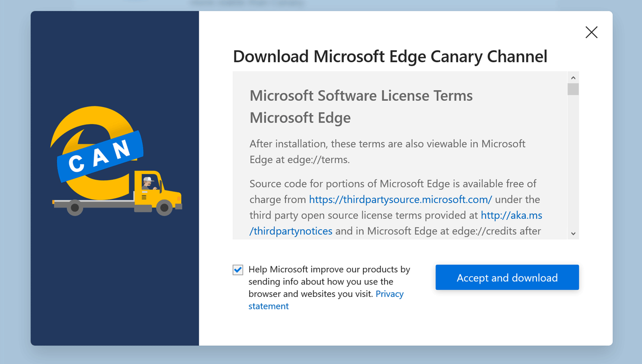Click the Accept and download button
Viewport: 642px width, 364px height.
coord(507,277)
